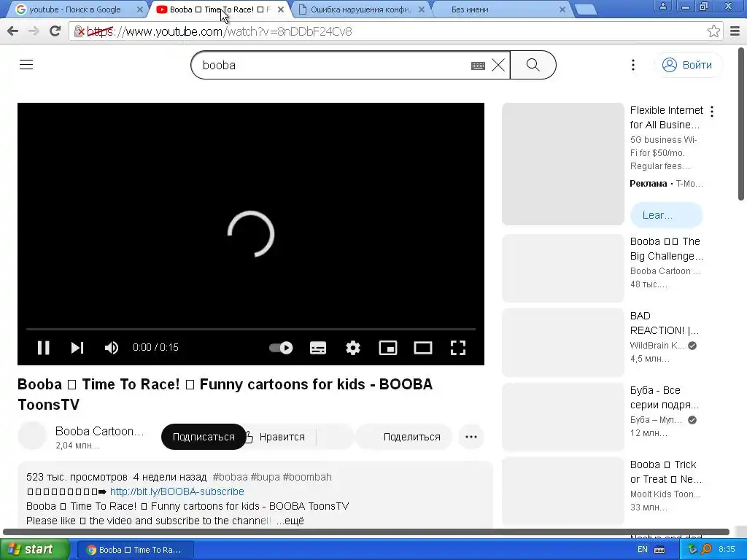747x560 pixels.
Task: Switch to Без имени tab
Action: pyautogui.click(x=500, y=9)
